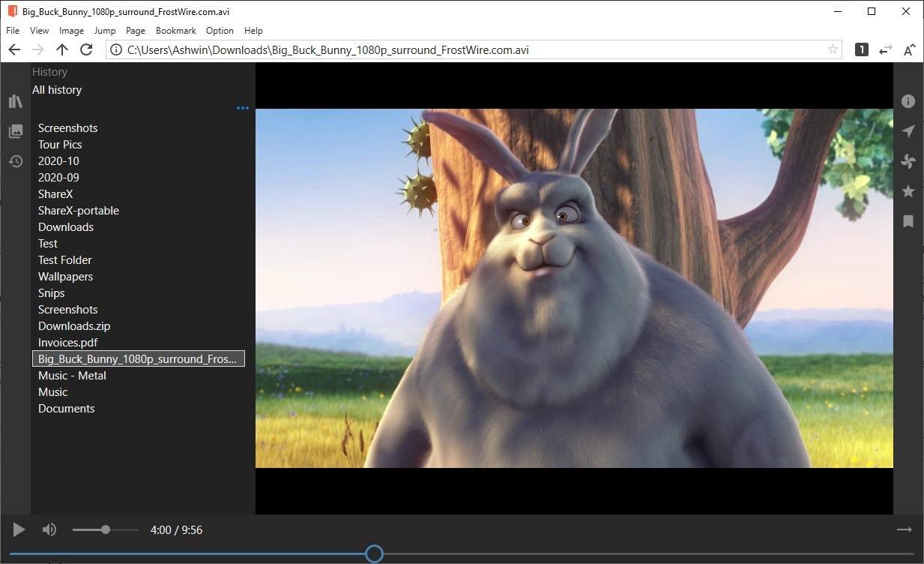Click the video frame of the bunny
Screen dimensions: 924x564
point(574,288)
